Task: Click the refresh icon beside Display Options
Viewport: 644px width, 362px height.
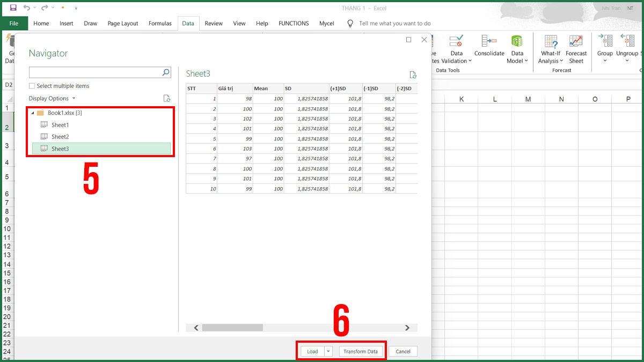Action: click(x=167, y=98)
